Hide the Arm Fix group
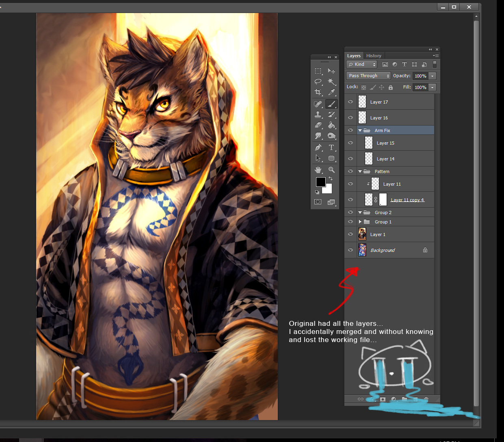504x442 pixels. (x=350, y=130)
